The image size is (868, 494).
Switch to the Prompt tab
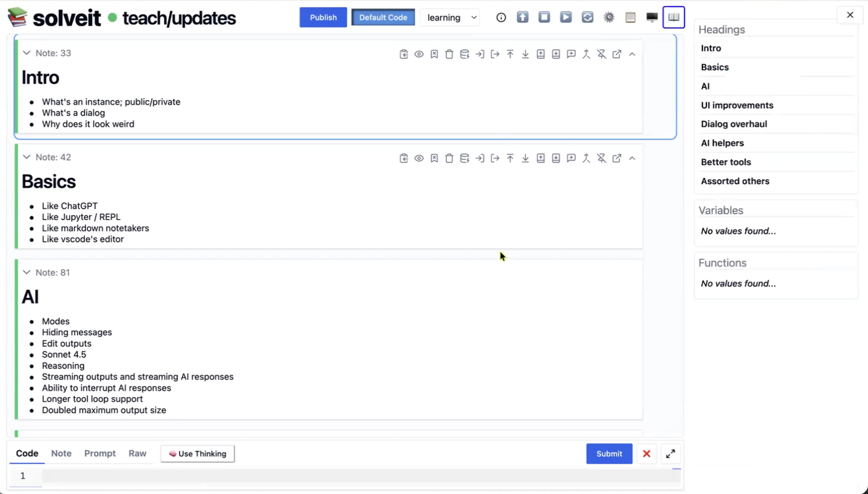pos(100,453)
